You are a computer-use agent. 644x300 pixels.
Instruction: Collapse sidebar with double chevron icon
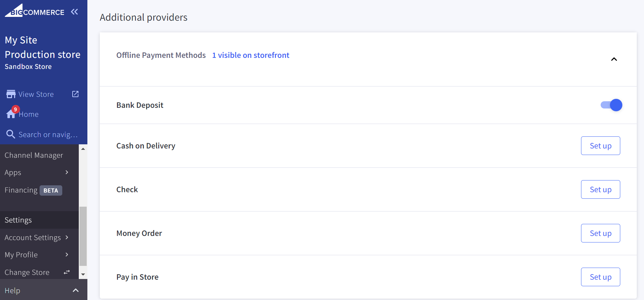[74, 12]
